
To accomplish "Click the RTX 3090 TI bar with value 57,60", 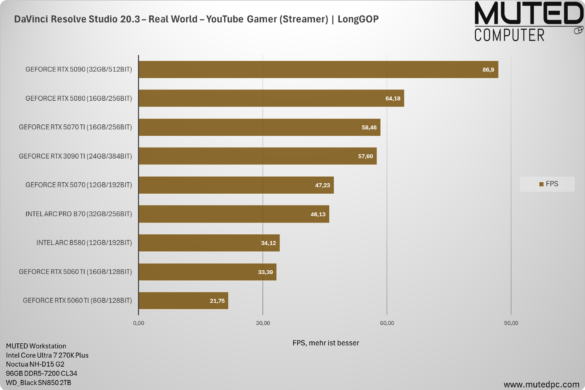I will tap(258, 156).
